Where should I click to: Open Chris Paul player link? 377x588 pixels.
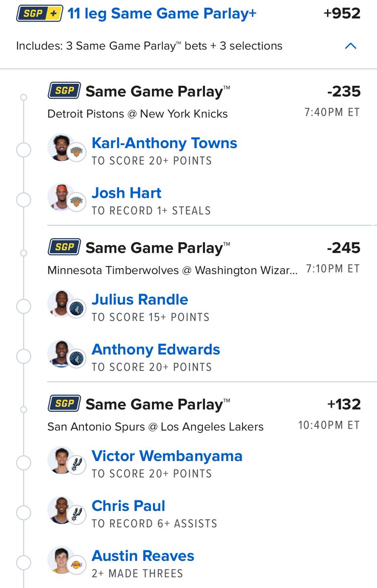[128, 506]
